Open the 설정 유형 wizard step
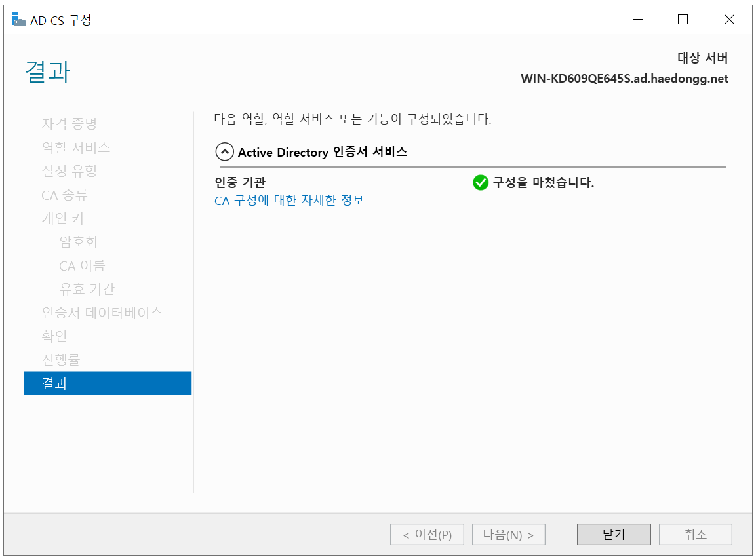 click(x=70, y=171)
